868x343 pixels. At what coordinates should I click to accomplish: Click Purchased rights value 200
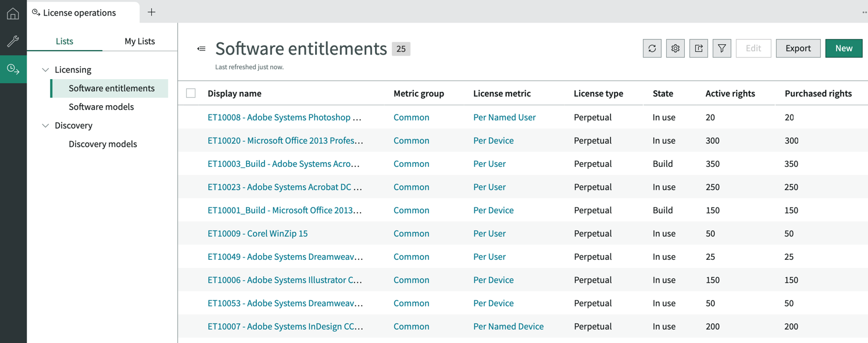click(x=791, y=327)
